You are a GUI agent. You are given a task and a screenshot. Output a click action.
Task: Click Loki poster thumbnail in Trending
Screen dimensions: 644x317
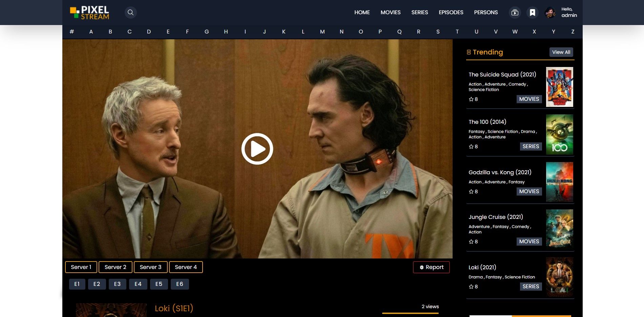[x=560, y=277]
